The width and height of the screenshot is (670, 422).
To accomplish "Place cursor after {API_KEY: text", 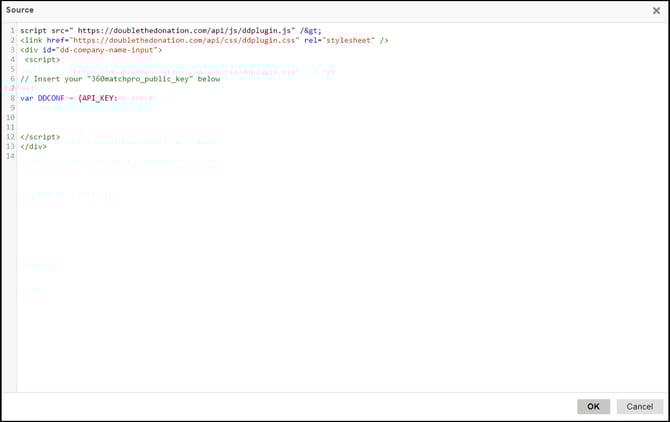I will (x=118, y=98).
